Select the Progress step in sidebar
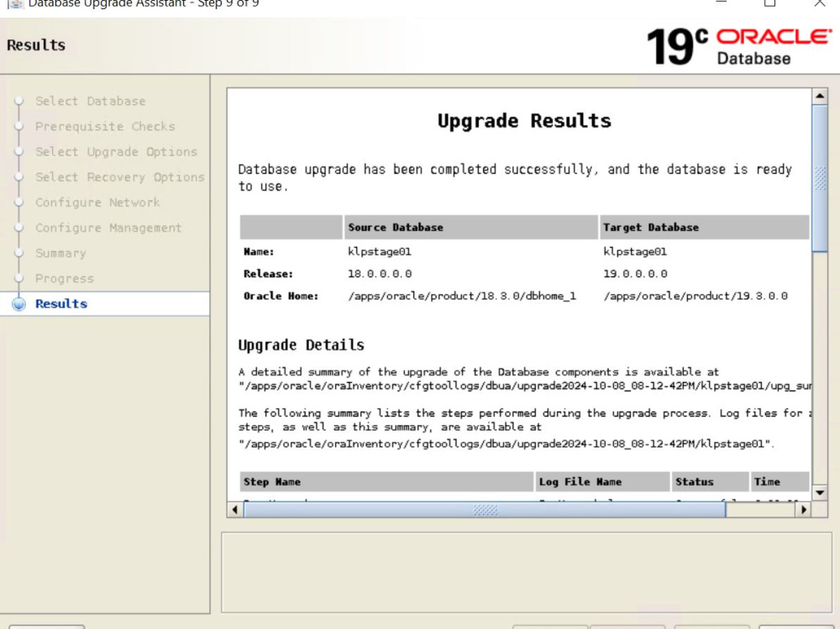 click(65, 279)
